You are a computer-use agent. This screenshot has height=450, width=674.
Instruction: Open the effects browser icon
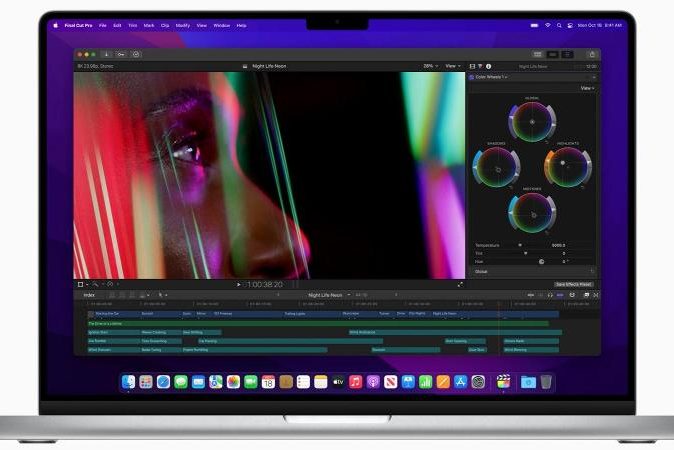click(x=586, y=295)
